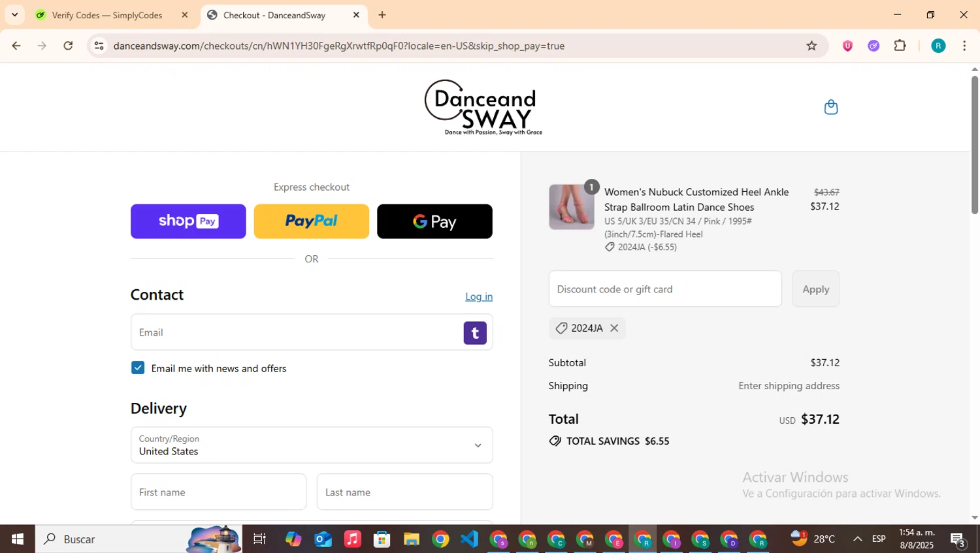Choose PayPal express checkout

[312, 221]
